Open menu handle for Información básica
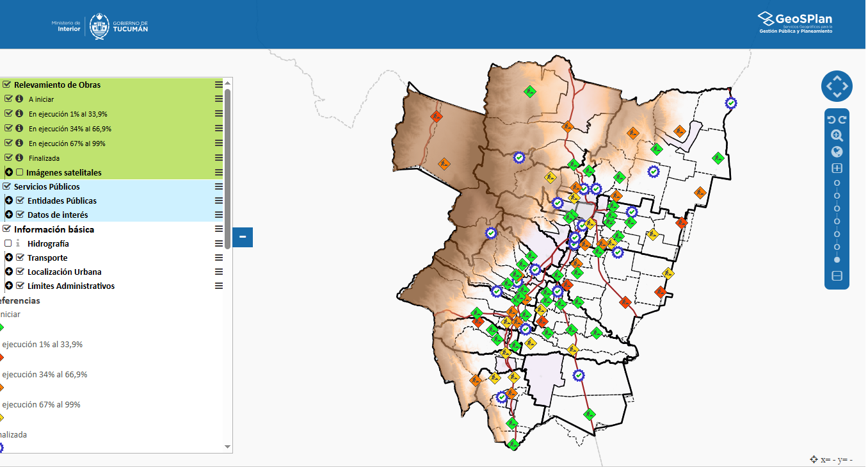 click(x=219, y=229)
